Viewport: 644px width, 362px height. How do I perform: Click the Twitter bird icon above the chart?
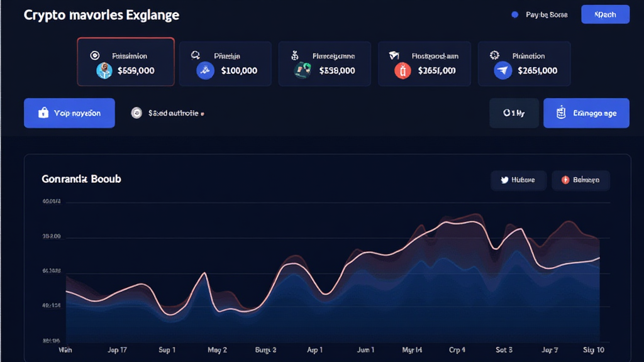coord(504,180)
